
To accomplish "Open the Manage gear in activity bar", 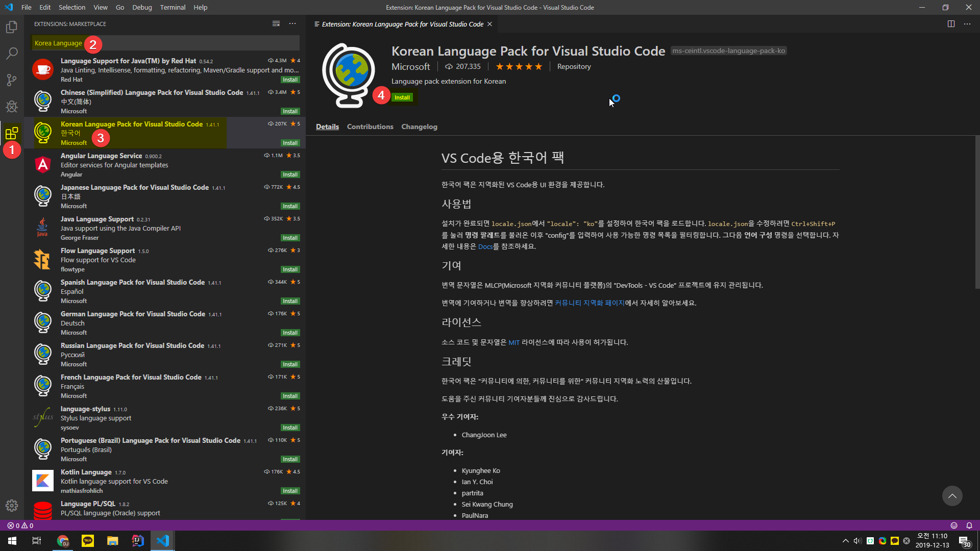I will coord(12,505).
